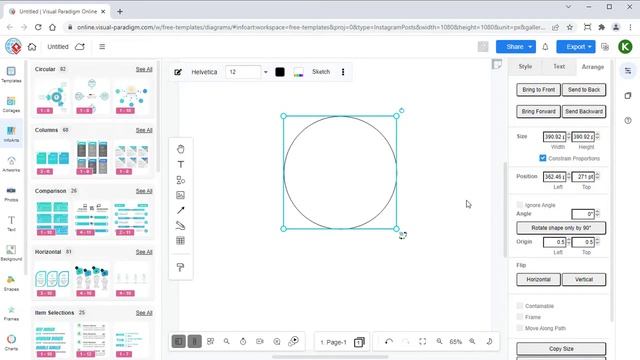Viewport: 640px width, 360px height.
Task: Click the zoom out magnifier
Action: (x=439, y=342)
